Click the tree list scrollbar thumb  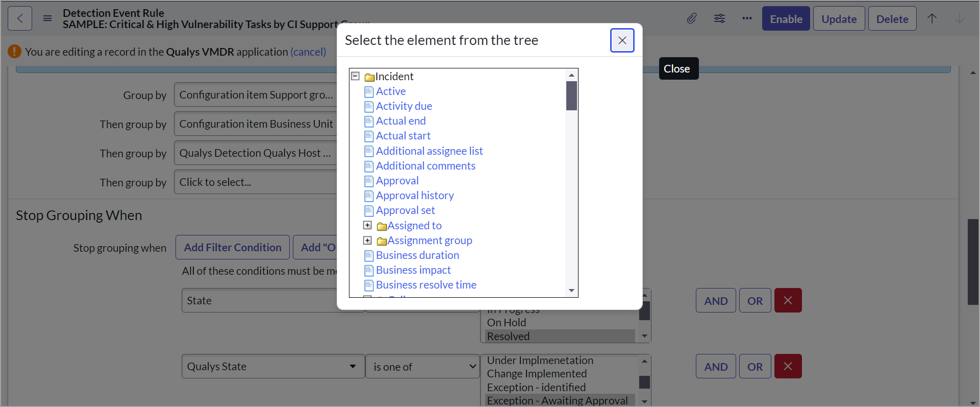[x=571, y=95]
